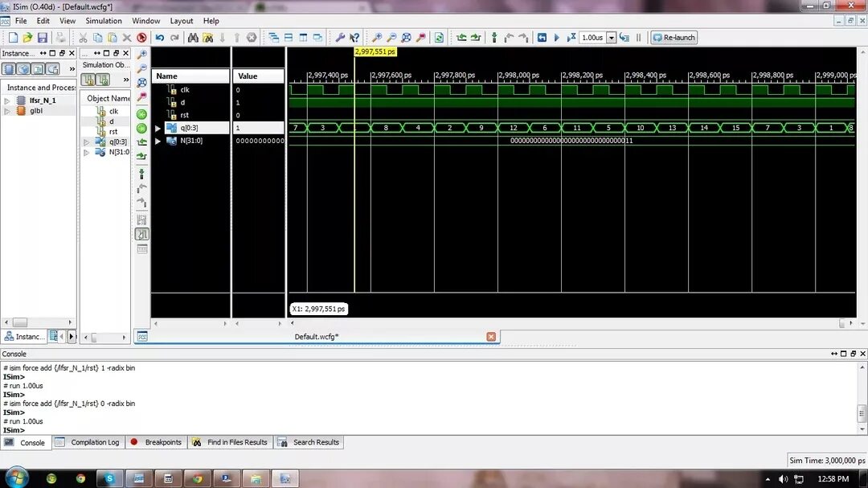The width and height of the screenshot is (868, 488).
Task: Expand the glbl instance tree node
Action: pyautogui.click(x=7, y=111)
